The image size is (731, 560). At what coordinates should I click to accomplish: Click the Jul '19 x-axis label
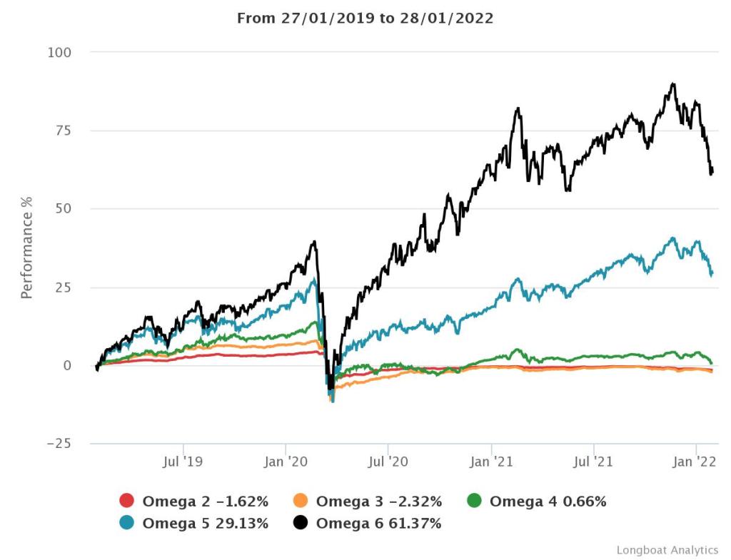(x=182, y=462)
